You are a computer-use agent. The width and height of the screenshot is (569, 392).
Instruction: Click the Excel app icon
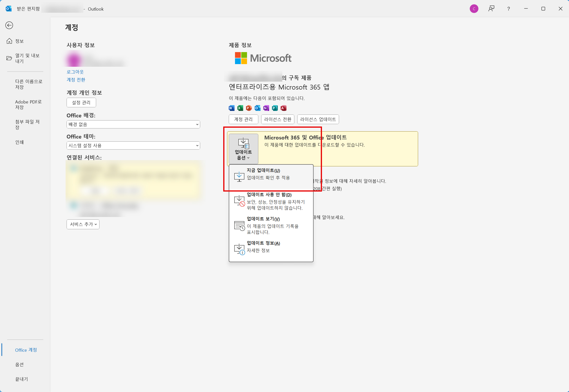pyautogui.click(x=240, y=108)
